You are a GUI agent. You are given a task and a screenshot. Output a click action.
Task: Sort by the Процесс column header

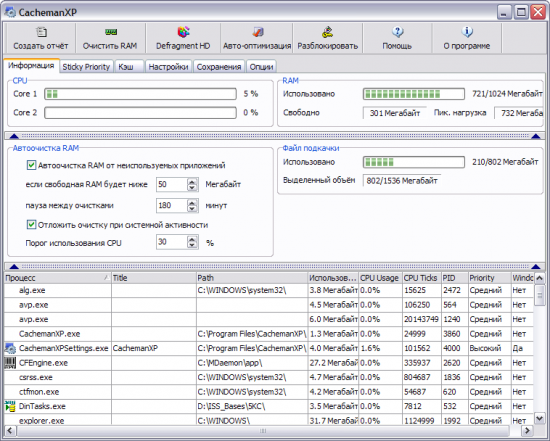pyautogui.click(x=58, y=278)
